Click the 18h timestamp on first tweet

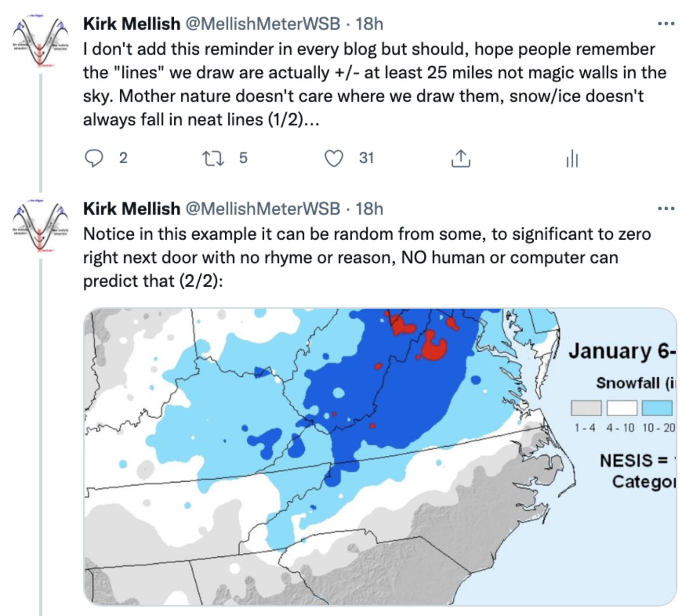(369, 23)
